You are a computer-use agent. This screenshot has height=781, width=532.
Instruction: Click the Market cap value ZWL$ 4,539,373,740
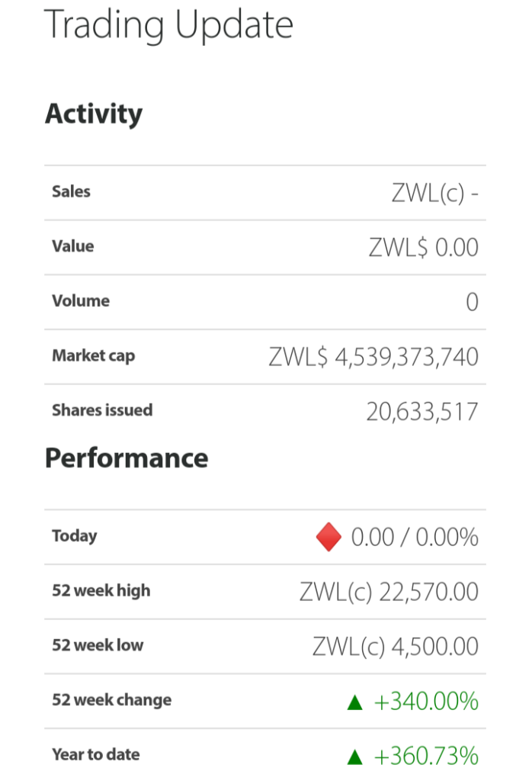coord(373,357)
